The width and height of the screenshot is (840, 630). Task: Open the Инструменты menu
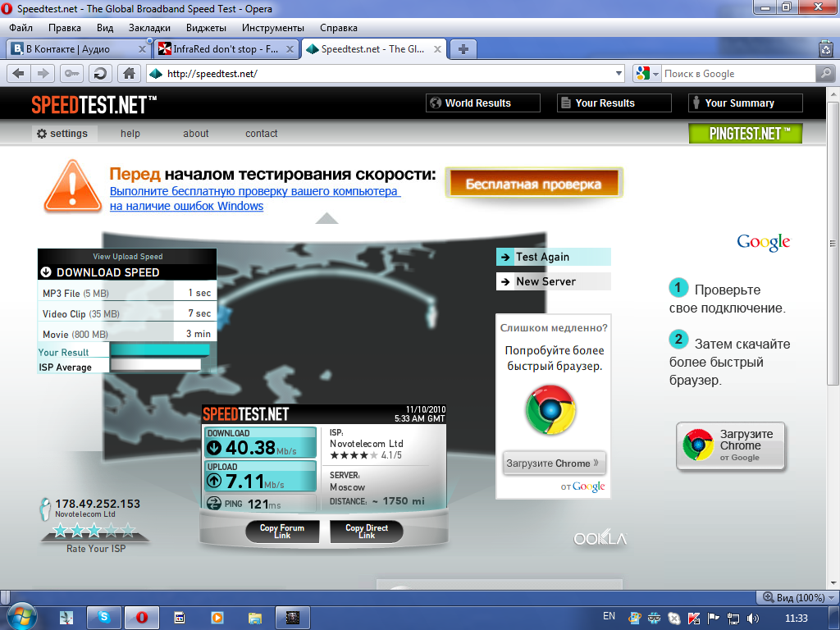[x=272, y=28]
